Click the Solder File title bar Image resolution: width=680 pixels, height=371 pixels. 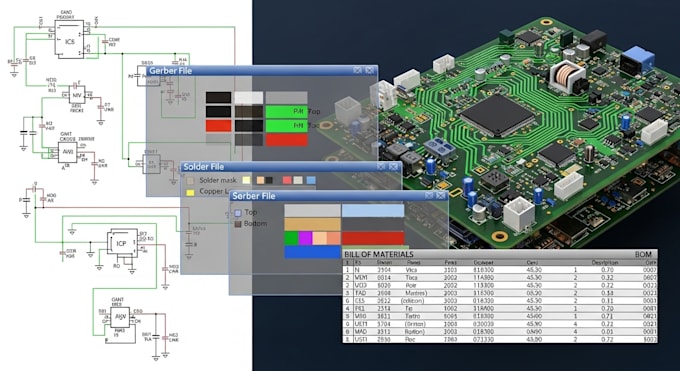(x=291, y=167)
